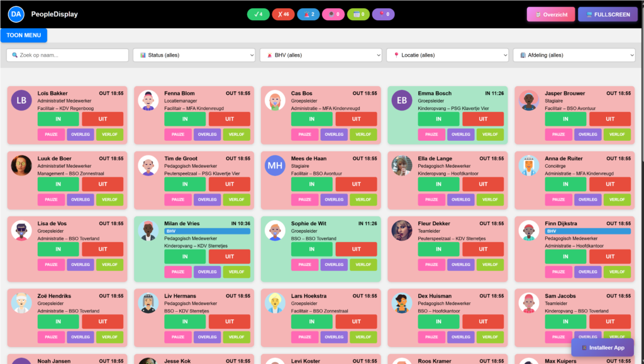Click the red X absent counter badge
The image size is (644, 364).
(x=283, y=14)
